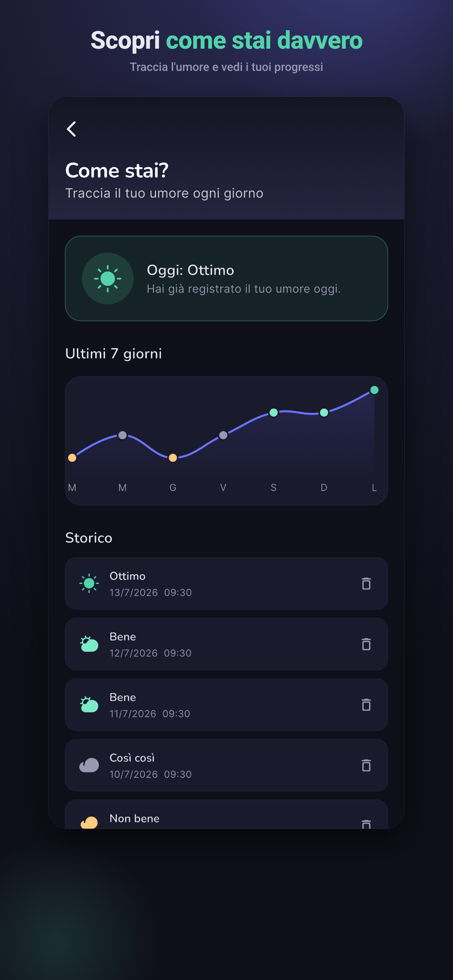453x980 pixels.
Task: Tap the Ultimi 7 giorni heading
Action: [113, 354]
